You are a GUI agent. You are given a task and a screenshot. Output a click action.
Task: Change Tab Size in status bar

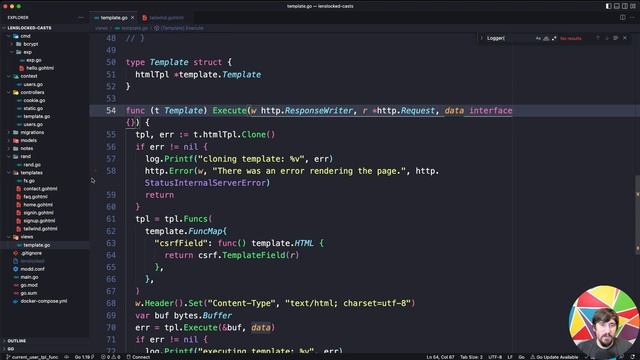471,357
